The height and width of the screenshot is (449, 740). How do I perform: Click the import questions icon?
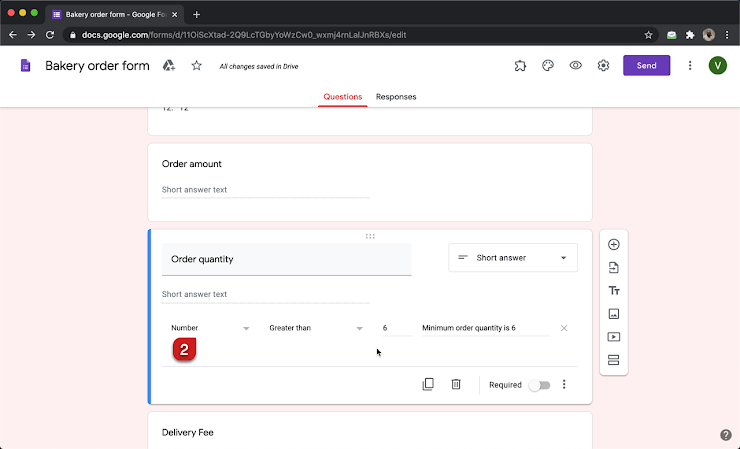613,268
